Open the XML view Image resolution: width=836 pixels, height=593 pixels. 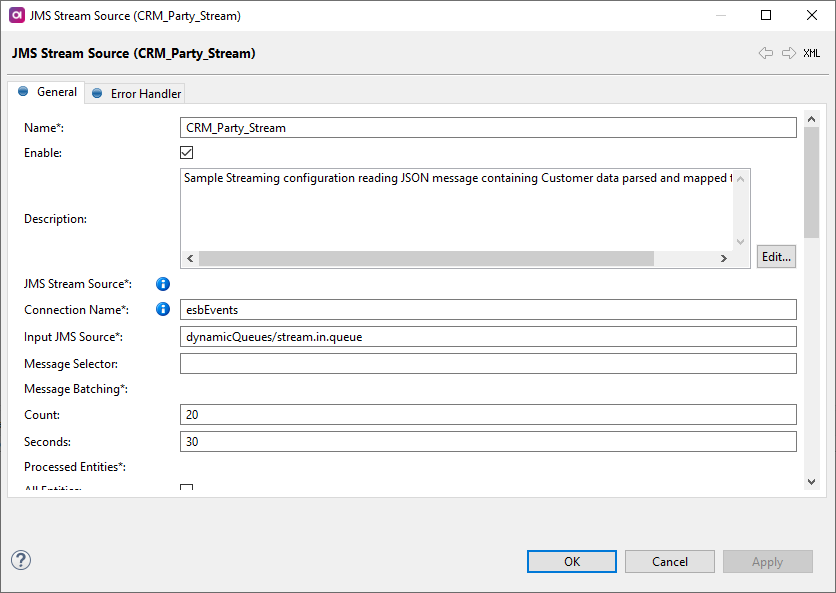pyautogui.click(x=812, y=53)
